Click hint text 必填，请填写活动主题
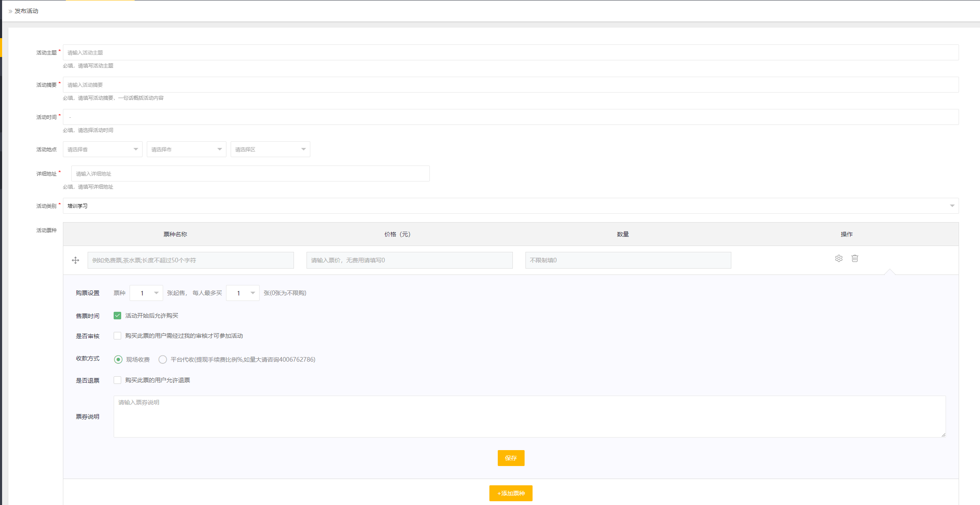This screenshot has height=505, width=980. pos(88,66)
